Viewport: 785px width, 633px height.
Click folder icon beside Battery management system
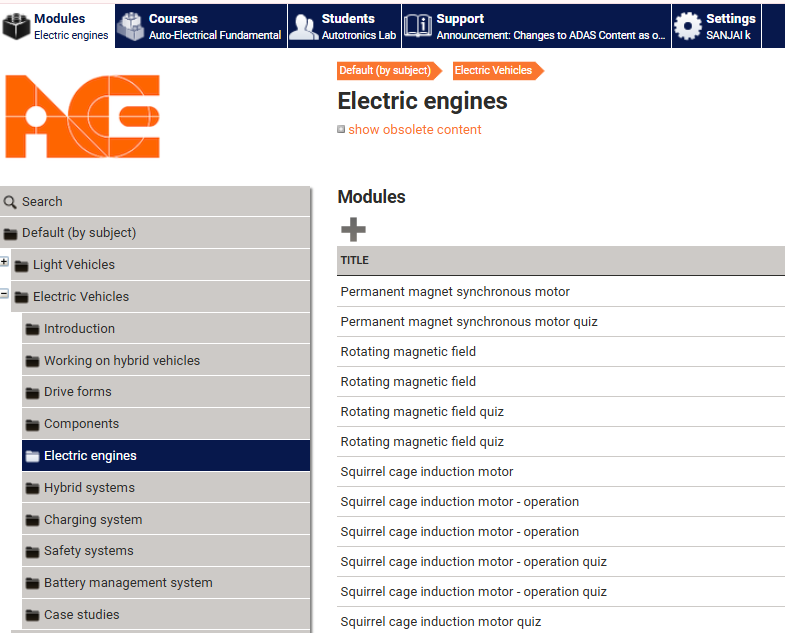(33, 583)
